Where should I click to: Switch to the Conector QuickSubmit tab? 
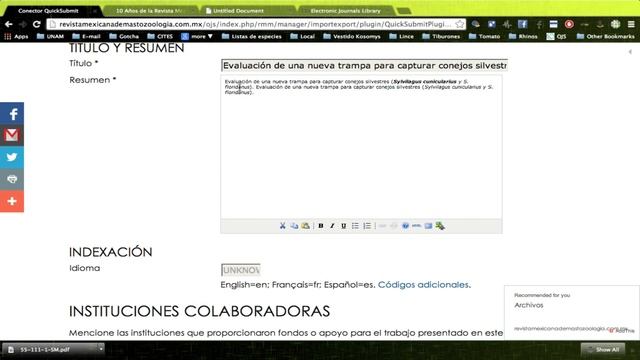pyautogui.click(x=48, y=11)
